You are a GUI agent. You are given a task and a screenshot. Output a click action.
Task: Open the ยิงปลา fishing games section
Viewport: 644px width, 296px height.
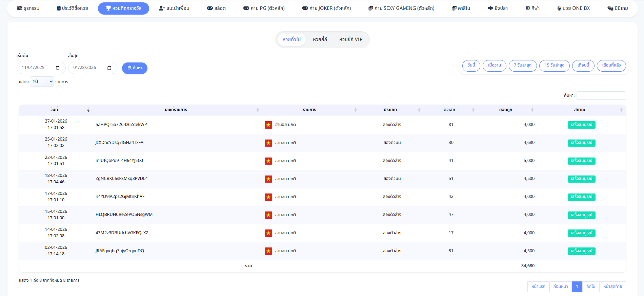coord(498,8)
